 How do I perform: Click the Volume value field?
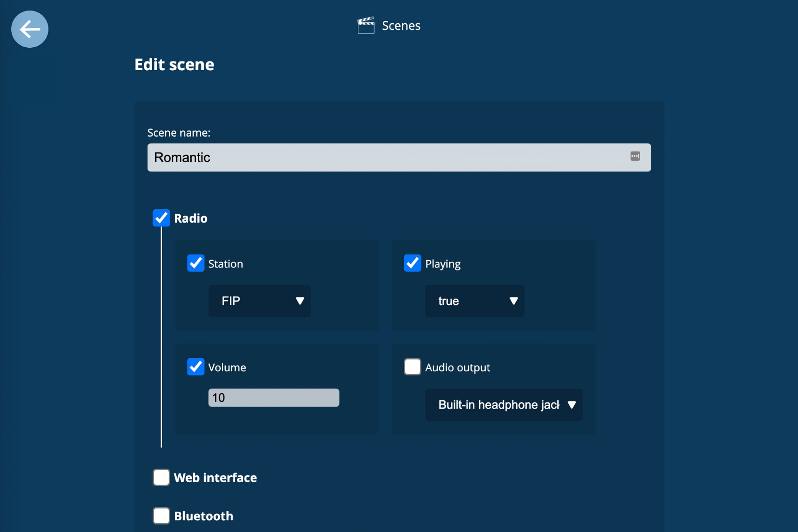tap(273, 398)
